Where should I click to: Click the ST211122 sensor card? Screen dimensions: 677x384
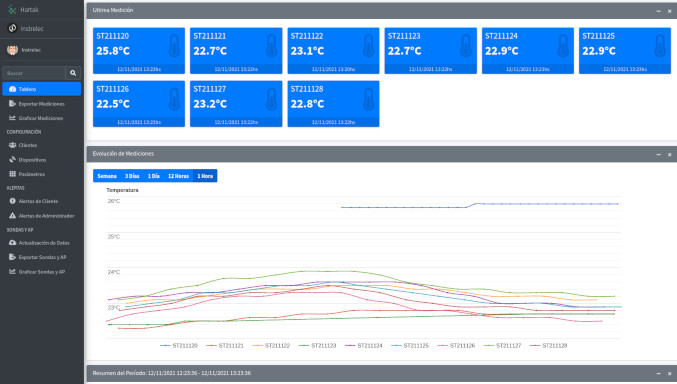333,51
